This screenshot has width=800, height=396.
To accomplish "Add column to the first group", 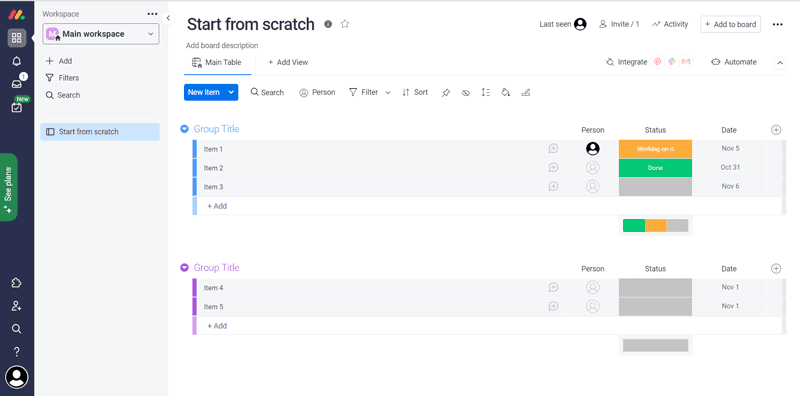I will pos(776,130).
